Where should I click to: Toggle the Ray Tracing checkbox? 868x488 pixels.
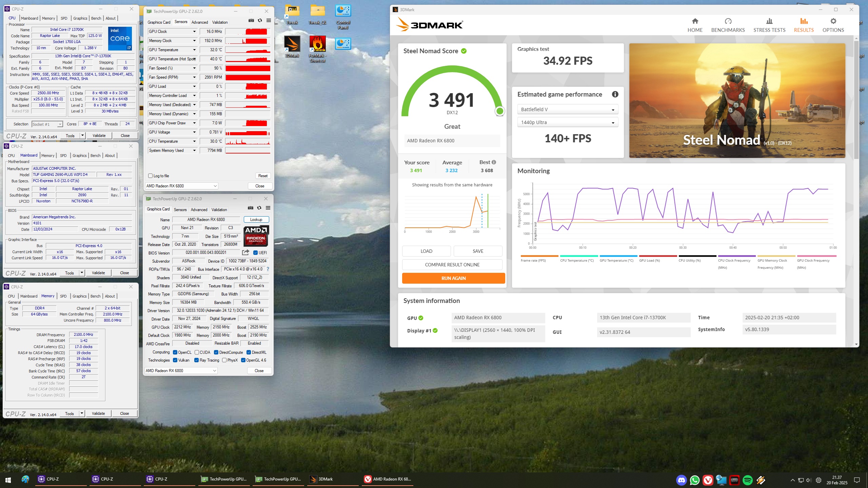pos(196,360)
